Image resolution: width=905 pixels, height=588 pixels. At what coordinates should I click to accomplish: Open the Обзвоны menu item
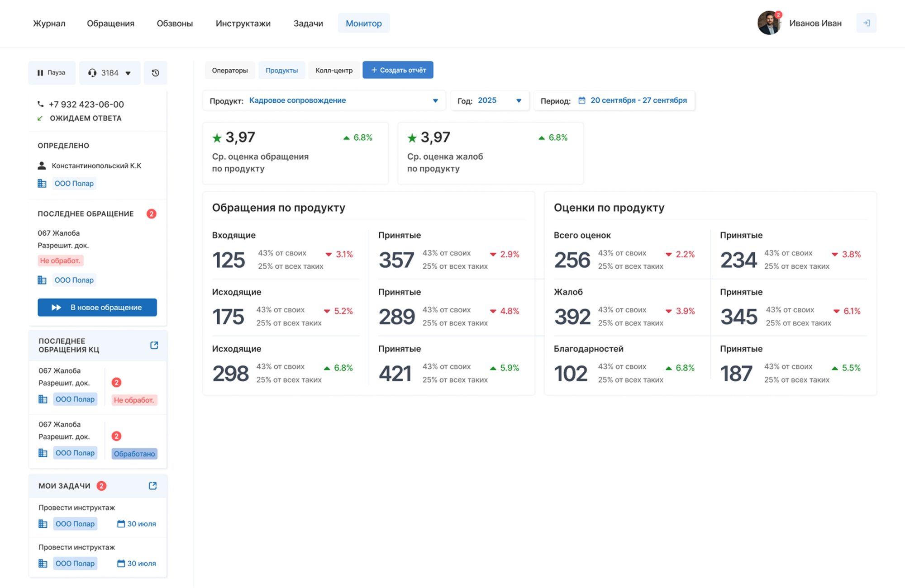[175, 23]
